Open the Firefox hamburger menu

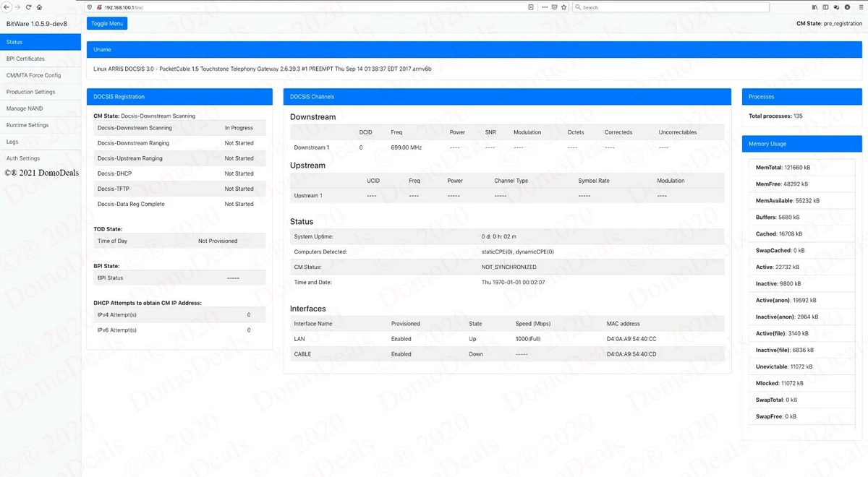860,7
